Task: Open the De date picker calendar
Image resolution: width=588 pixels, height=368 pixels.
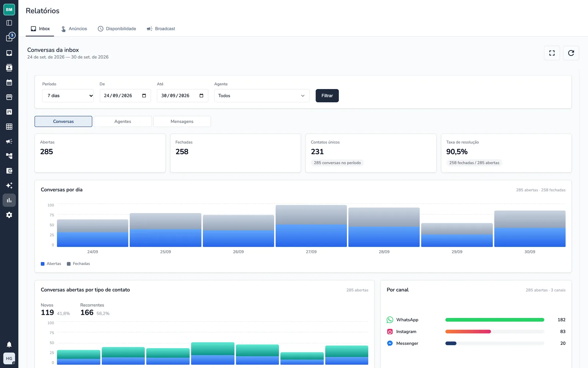Action: 144,96
